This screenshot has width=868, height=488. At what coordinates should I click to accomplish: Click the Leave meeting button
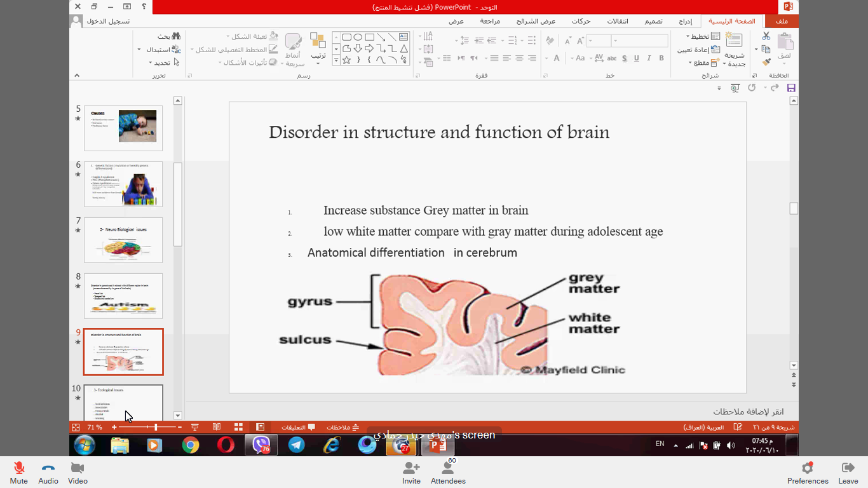pyautogui.click(x=848, y=473)
